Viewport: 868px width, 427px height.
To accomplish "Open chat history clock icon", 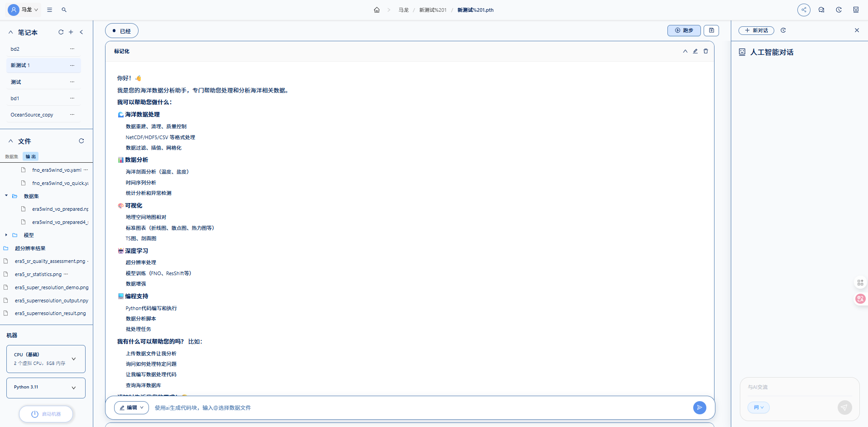I will (783, 30).
